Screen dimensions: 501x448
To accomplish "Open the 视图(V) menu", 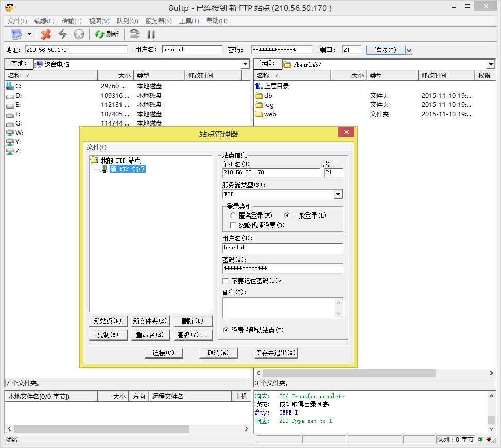I will 99,21.
